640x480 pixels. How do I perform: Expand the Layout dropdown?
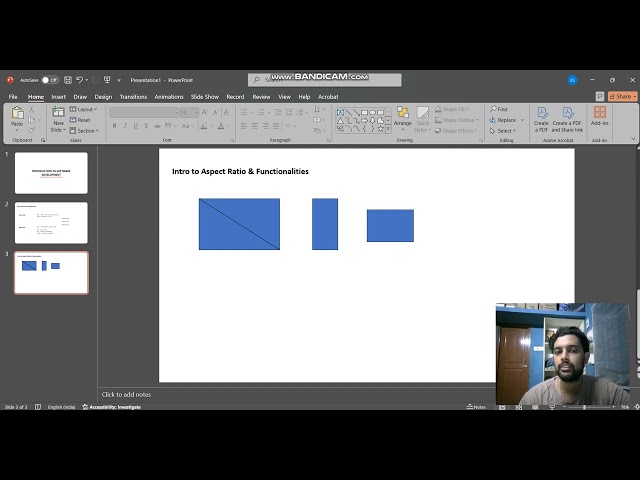point(83,109)
